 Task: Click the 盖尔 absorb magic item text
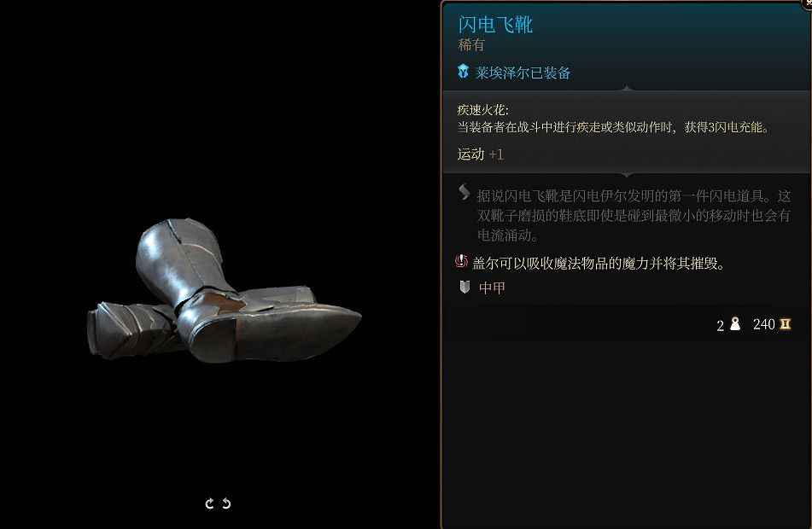[x=599, y=264]
